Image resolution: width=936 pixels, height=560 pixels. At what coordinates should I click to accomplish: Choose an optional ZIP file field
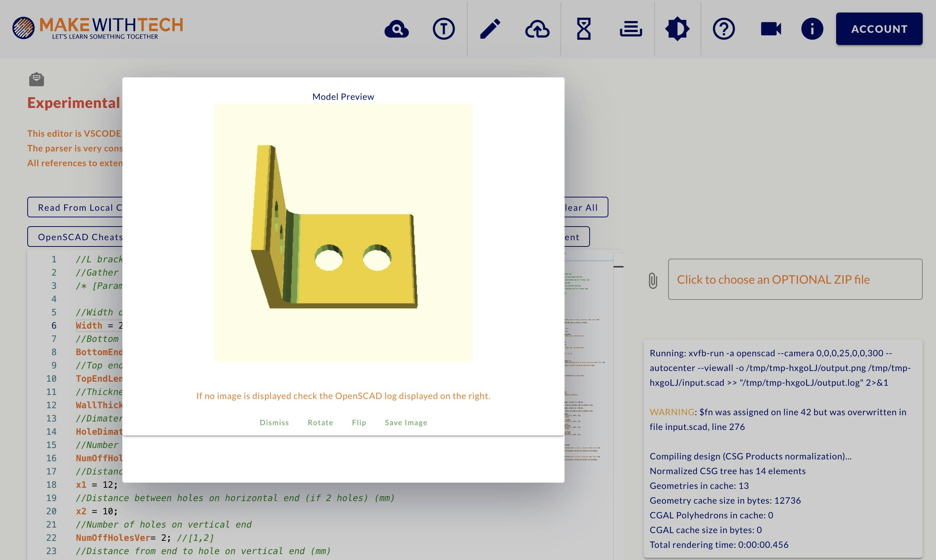tap(795, 279)
